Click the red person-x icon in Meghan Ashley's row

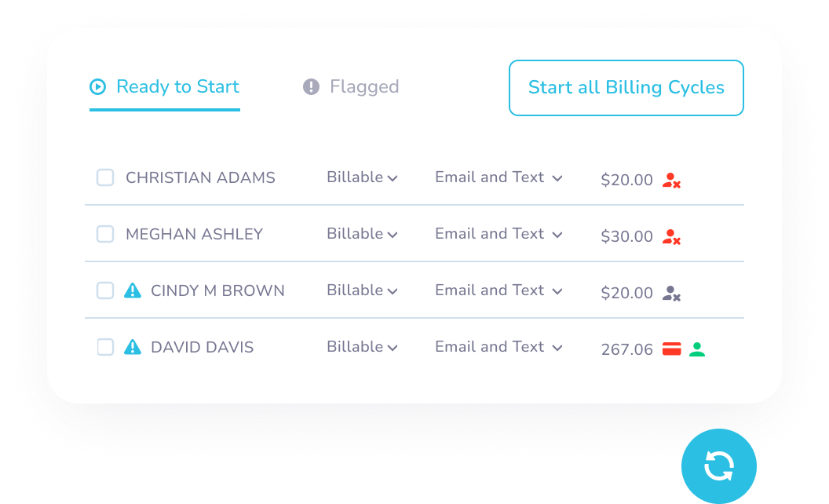click(x=670, y=237)
